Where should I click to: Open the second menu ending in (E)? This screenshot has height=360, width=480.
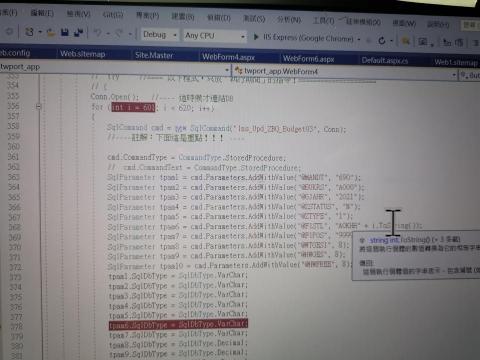coord(42,13)
